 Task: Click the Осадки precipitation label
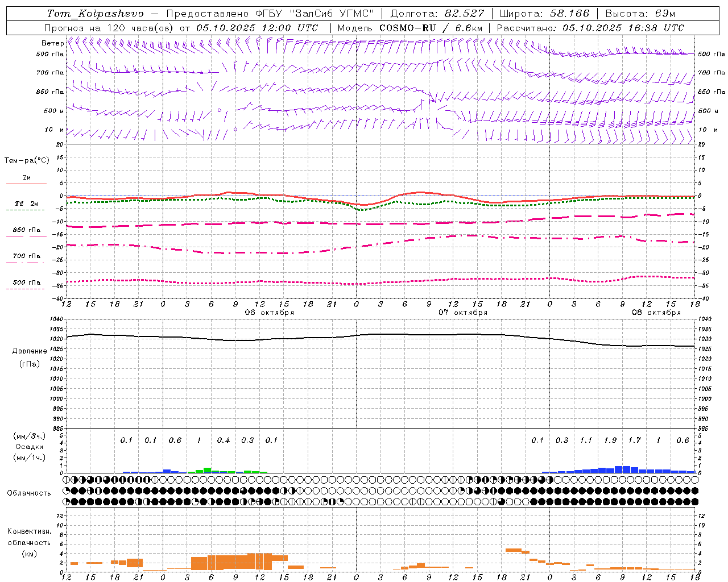[x=29, y=447]
